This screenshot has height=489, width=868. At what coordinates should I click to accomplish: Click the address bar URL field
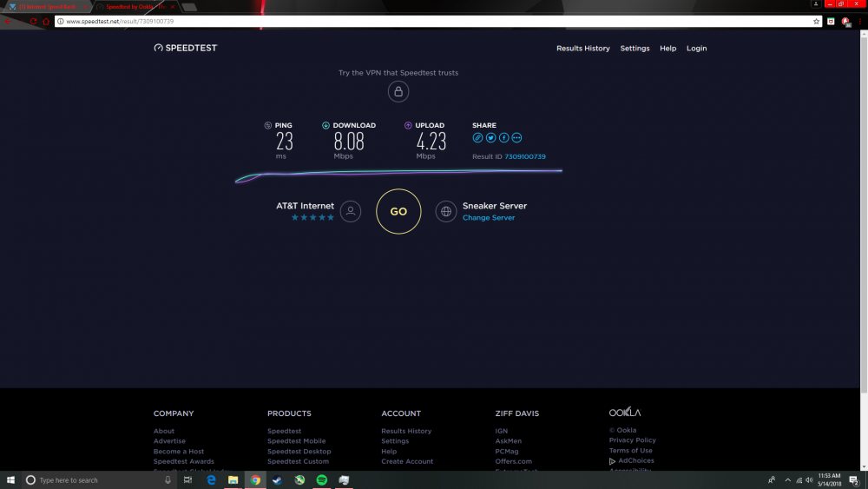[437, 21]
